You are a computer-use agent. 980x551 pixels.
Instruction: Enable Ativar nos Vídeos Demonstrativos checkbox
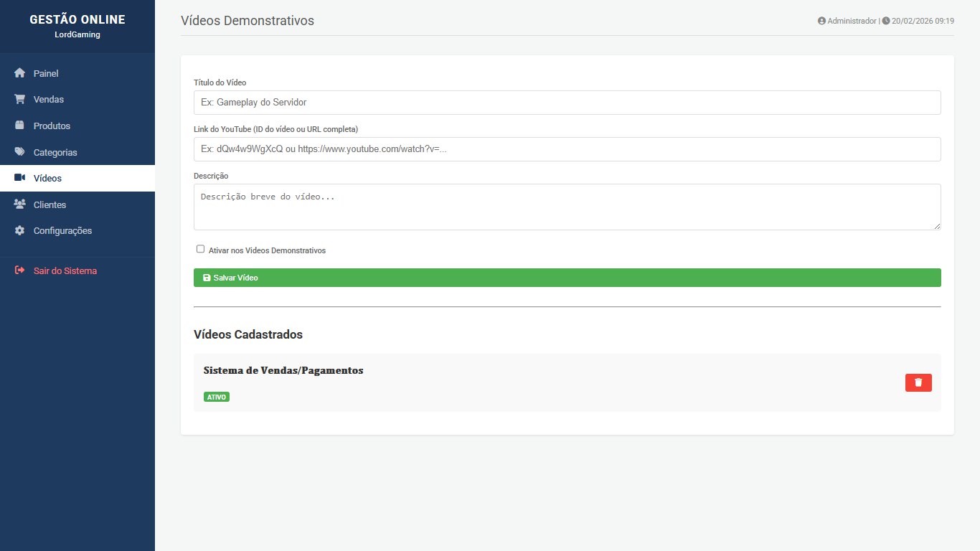[x=200, y=249]
